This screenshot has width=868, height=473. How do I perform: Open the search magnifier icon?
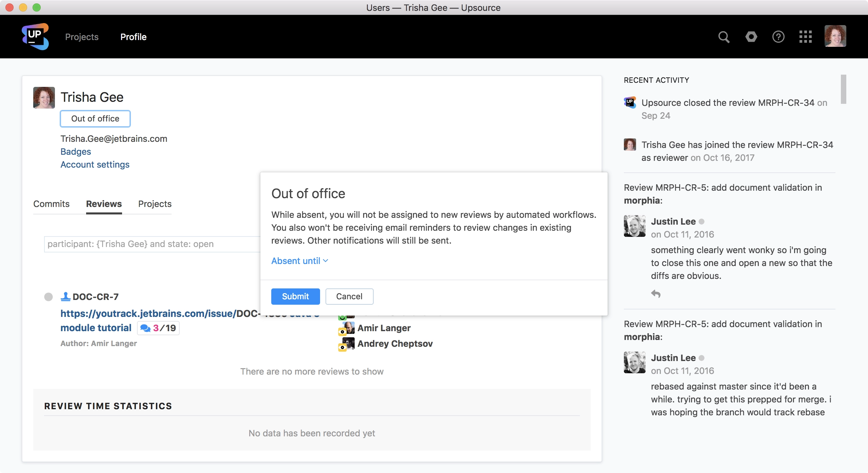click(x=724, y=37)
